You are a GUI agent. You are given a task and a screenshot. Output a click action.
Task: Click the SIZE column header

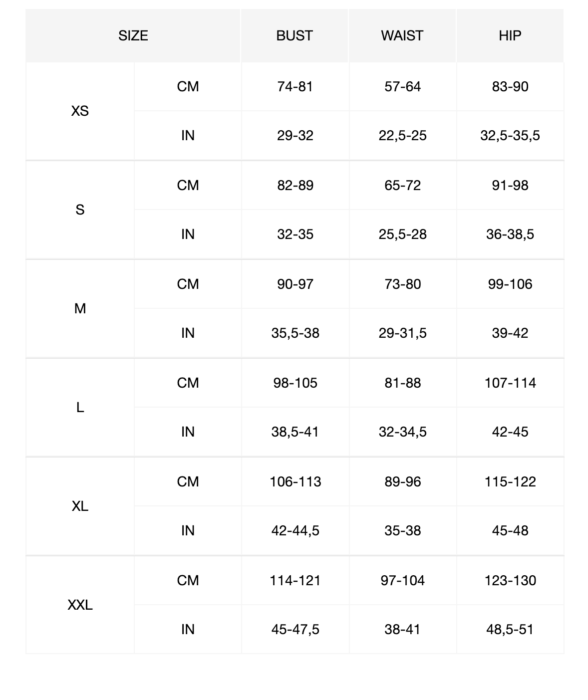coord(133,36)
